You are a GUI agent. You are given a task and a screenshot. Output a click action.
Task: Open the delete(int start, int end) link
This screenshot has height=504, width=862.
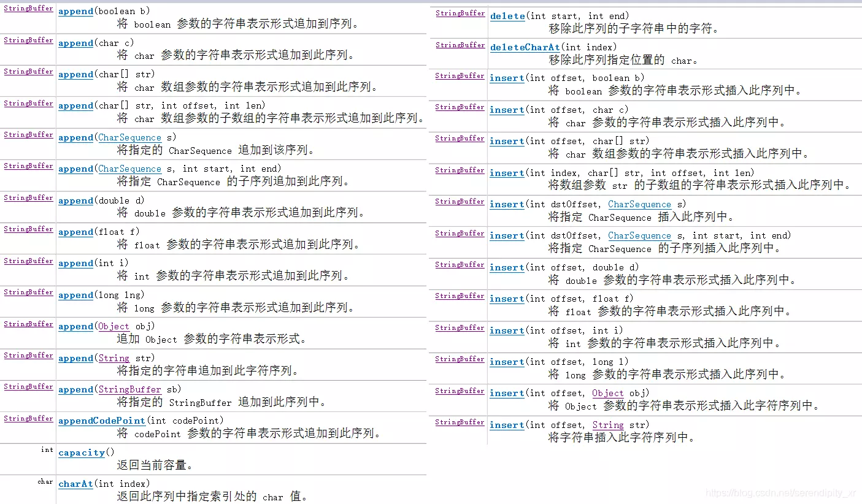[507, 16]
